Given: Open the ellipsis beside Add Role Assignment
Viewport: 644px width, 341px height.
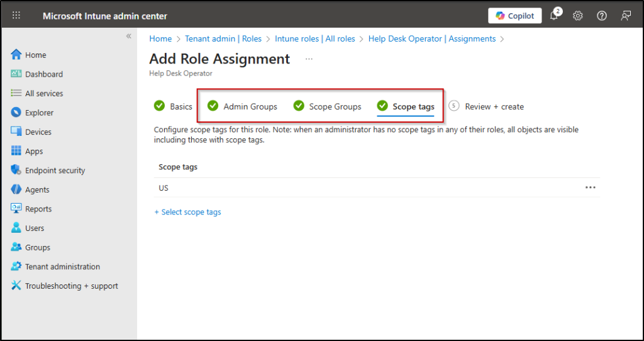Looking at the screenshot, I should 309,59.
